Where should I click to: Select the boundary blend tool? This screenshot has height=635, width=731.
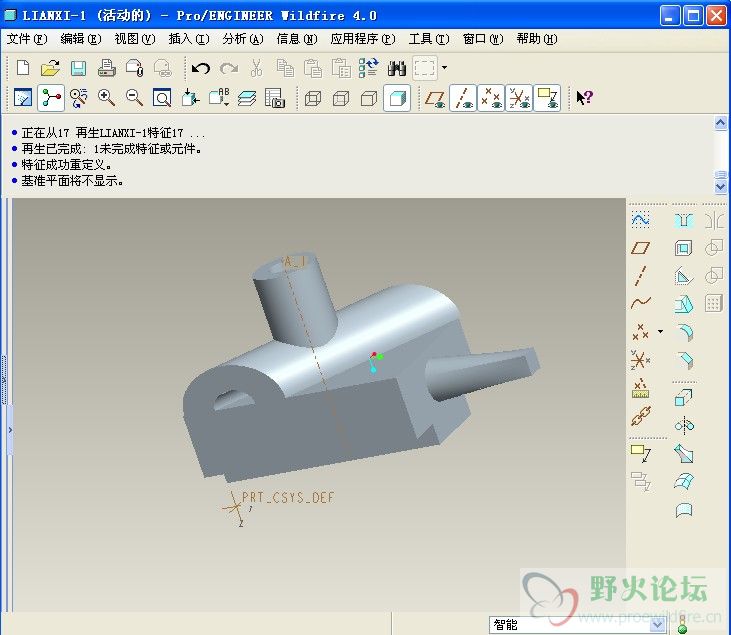(x=684, y=481)
